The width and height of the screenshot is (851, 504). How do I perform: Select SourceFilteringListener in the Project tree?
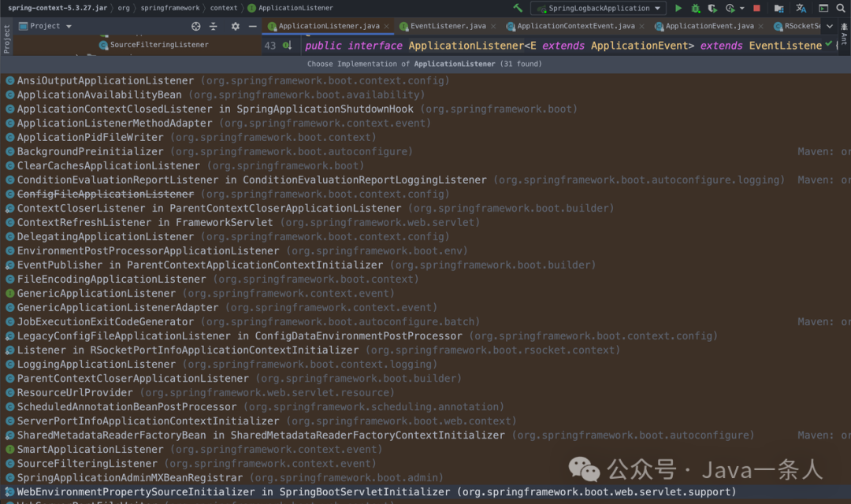[158, 45]
